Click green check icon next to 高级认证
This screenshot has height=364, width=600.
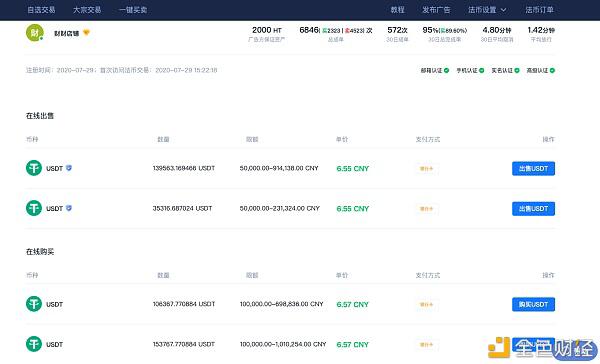pyautogui.click(x=552, y=70)
